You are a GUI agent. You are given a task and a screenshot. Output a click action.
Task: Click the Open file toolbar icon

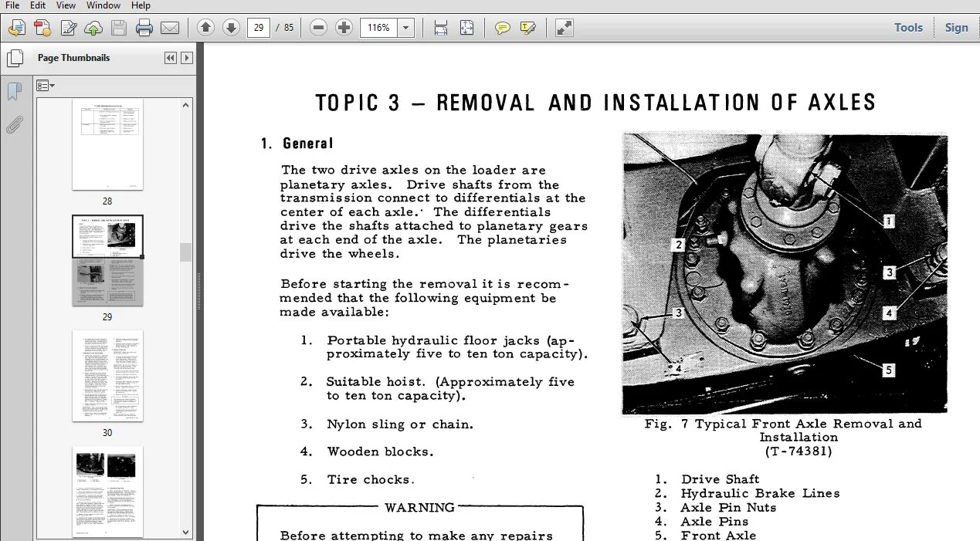coord(17,29)
